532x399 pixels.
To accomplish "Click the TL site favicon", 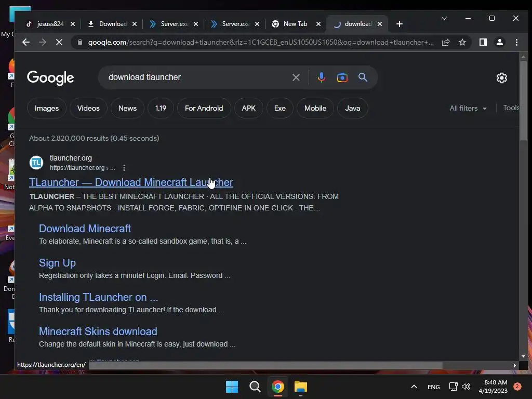I will click(36, 163).
